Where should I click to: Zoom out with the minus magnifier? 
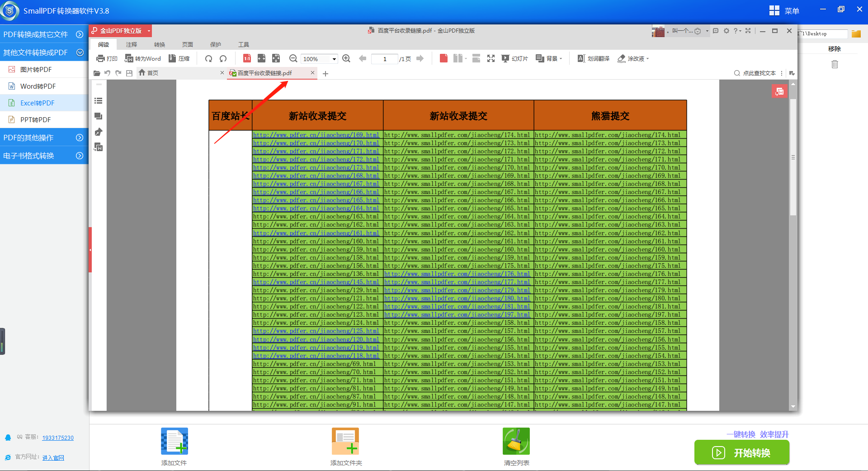click(293, 58)
